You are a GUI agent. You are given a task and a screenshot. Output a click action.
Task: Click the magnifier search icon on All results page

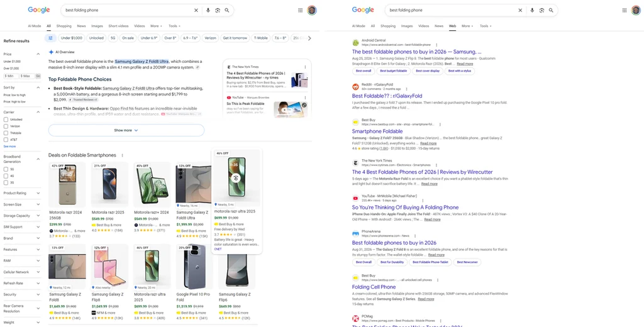(226, 10)
